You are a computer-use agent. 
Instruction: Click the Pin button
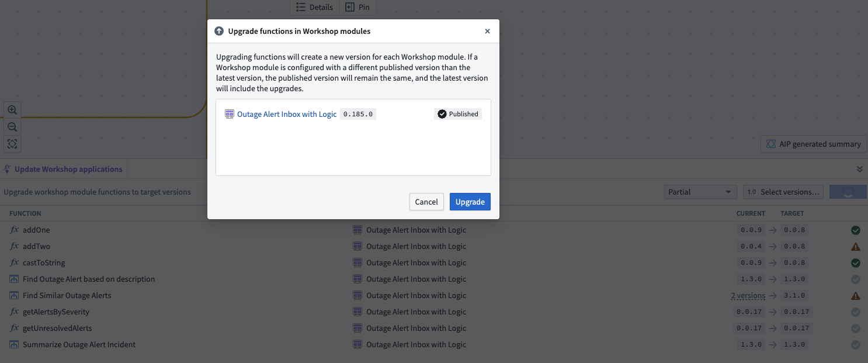pyautogui.click(x=357, y=7)
